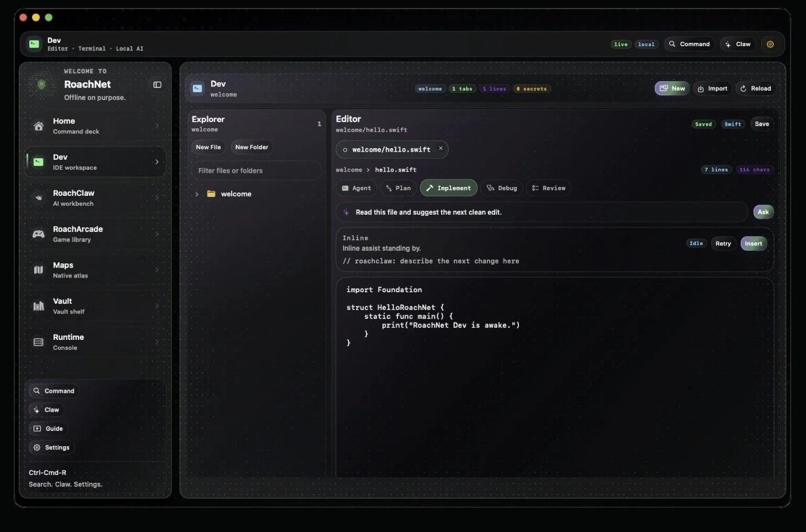Click the New Folder button
Viewport: 806px width, 532px height.
pyautogui.click(x=252, y=147)
